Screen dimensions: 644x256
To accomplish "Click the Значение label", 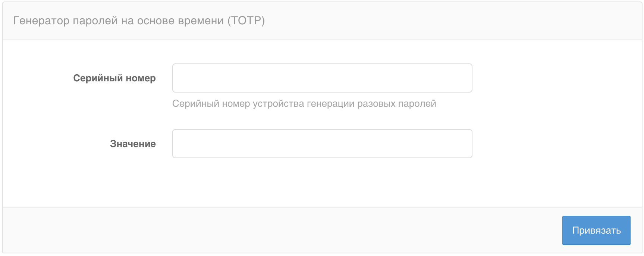I will [x=133, y=144].
